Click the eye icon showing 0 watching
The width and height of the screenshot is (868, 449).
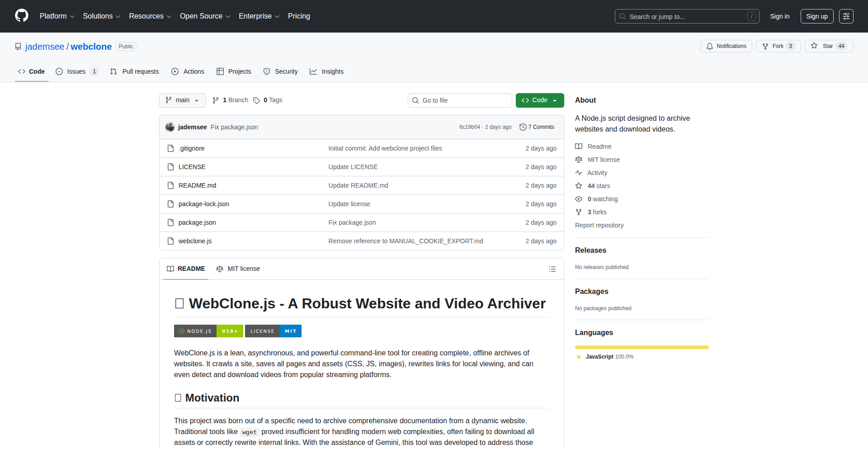(579, 199)
